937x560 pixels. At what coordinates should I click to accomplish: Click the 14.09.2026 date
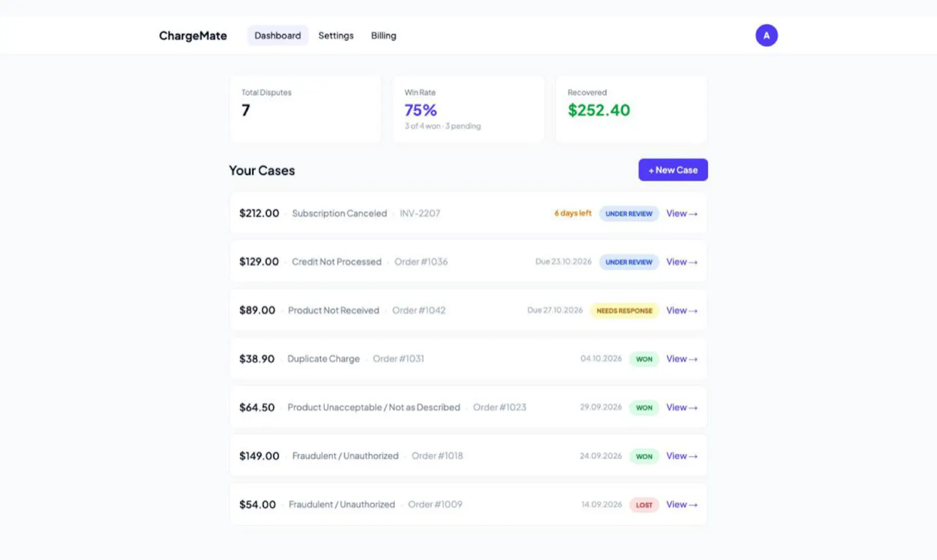(x=601, y=504)
